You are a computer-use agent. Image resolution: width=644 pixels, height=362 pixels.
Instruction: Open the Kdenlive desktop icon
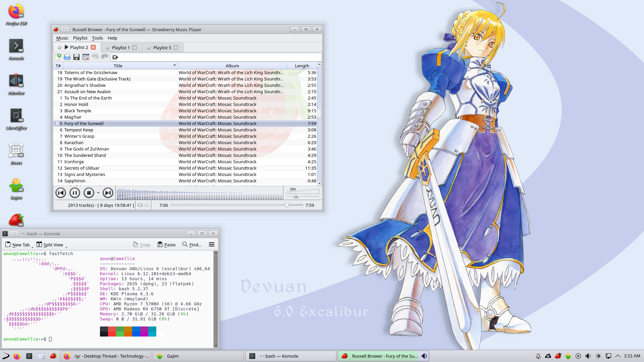coord(16,84)
